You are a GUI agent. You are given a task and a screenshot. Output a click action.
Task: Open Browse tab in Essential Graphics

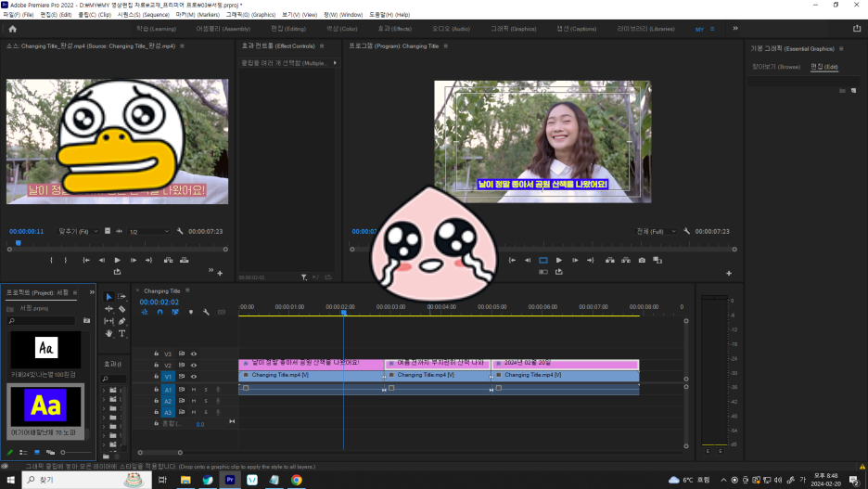(776, 67)
